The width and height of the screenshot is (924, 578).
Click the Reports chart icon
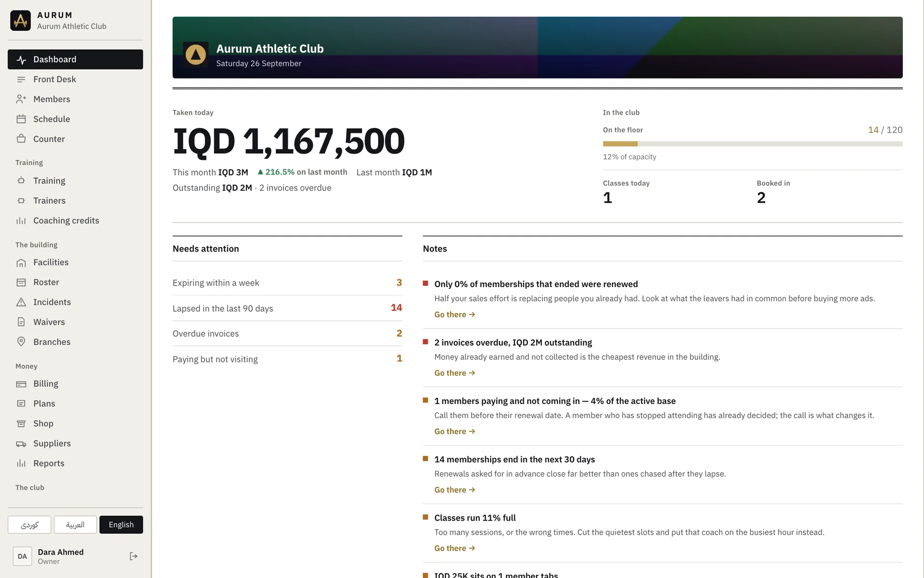21,463
